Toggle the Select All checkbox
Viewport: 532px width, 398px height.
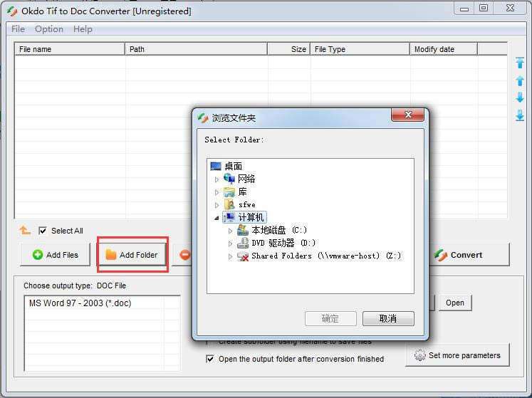(x=43, y=231)
